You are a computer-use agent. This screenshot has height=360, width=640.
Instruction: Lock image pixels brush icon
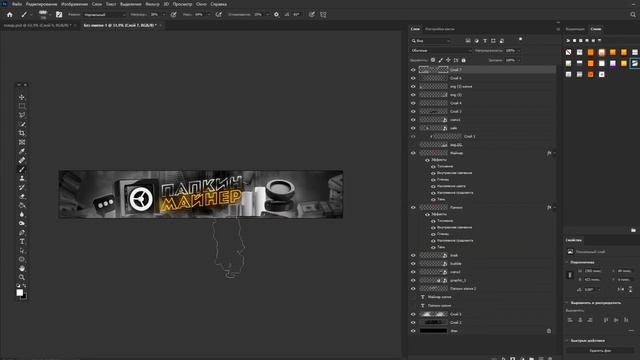coord(441,60)
